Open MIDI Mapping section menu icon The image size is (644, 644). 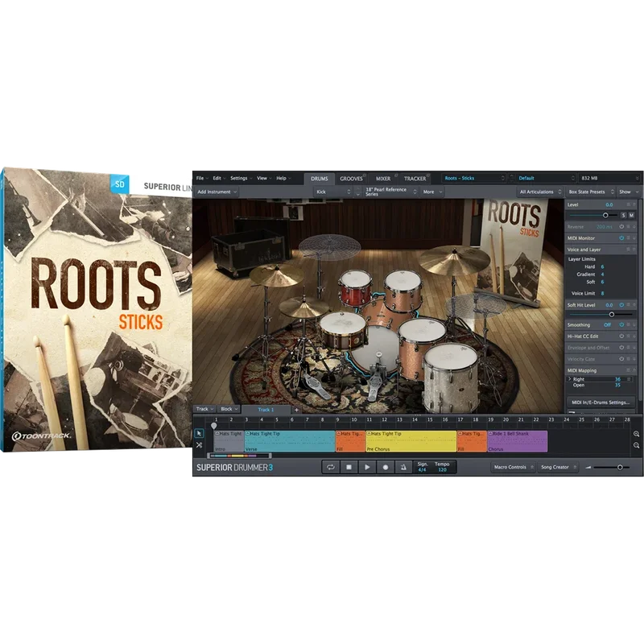(x=628, y=370)
